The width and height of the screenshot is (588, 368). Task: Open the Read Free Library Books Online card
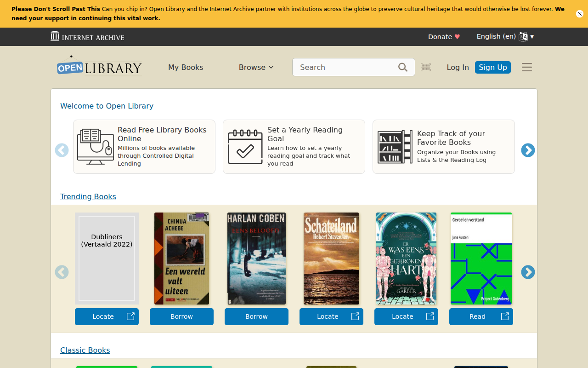click(144, 147)
